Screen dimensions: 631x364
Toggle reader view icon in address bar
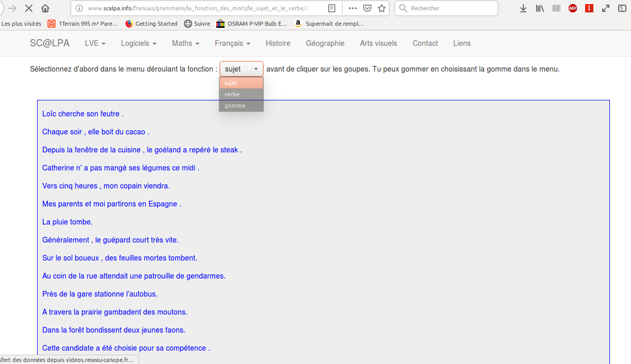[332, 8]
